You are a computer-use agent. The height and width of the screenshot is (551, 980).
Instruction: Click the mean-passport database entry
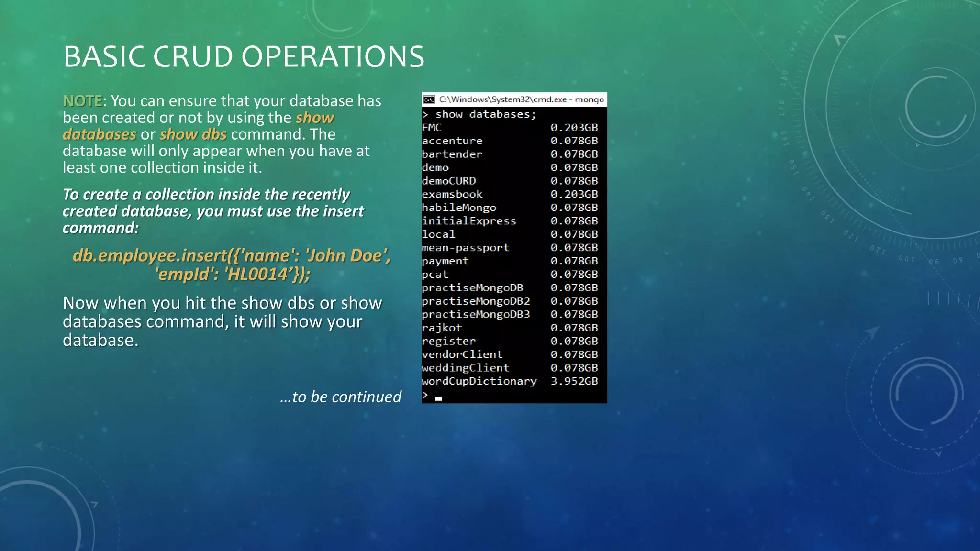465,248
